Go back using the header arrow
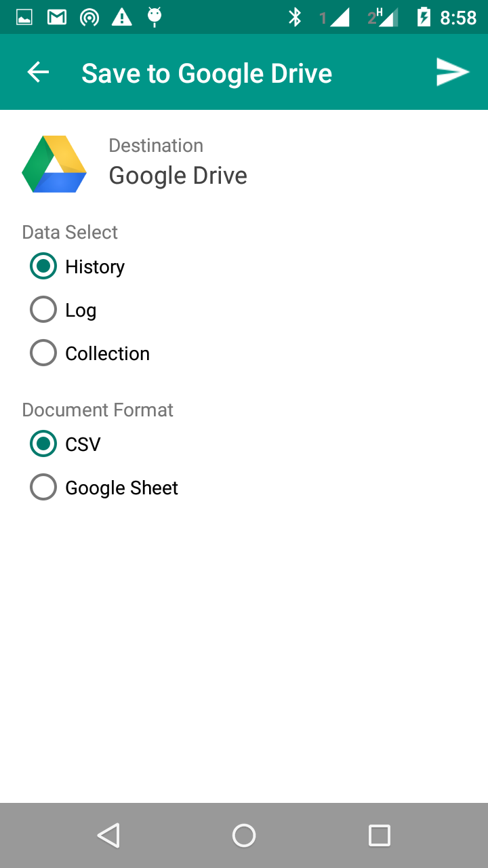The height and width of the screenshot is (868, 488). [x=39, y=73]
